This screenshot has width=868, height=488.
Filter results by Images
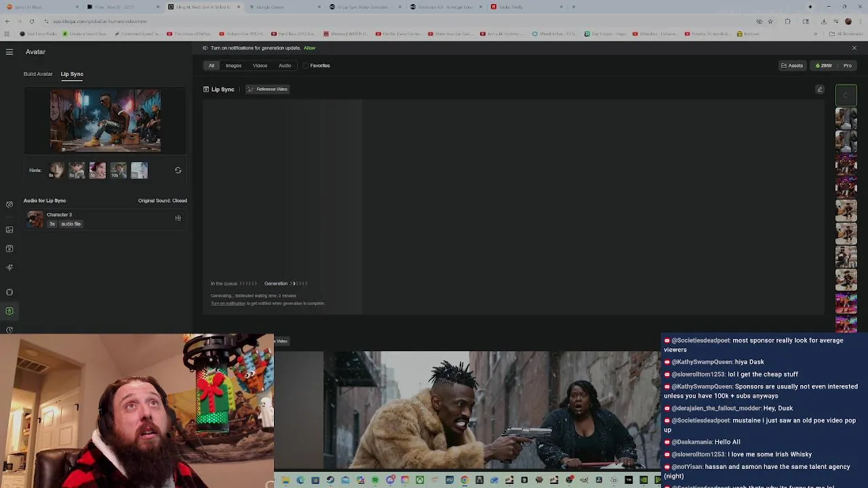(233, 66)
